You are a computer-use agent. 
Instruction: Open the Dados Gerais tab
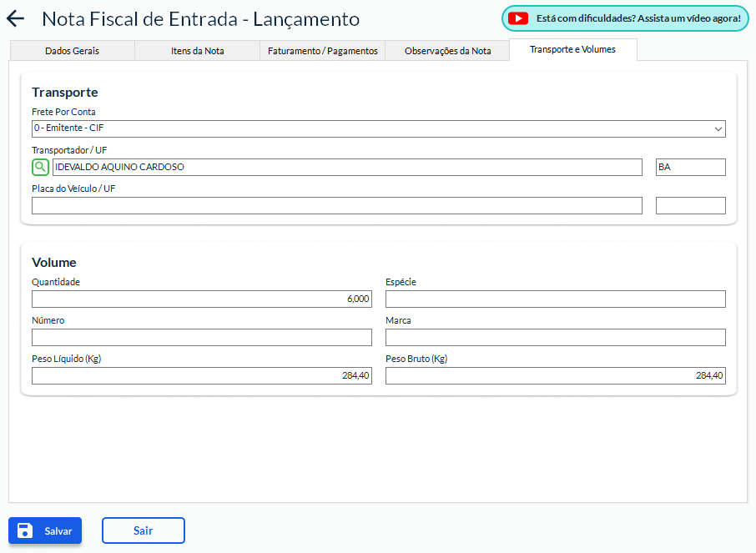point(72,51)
